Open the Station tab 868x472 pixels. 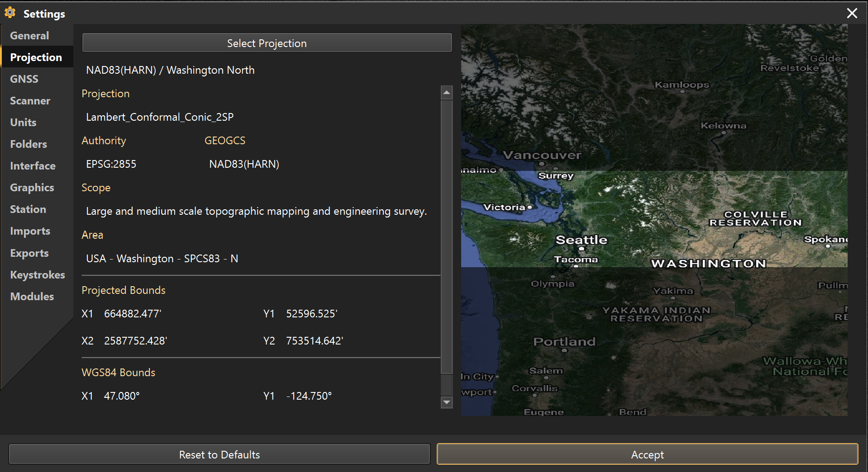point(28,209)
